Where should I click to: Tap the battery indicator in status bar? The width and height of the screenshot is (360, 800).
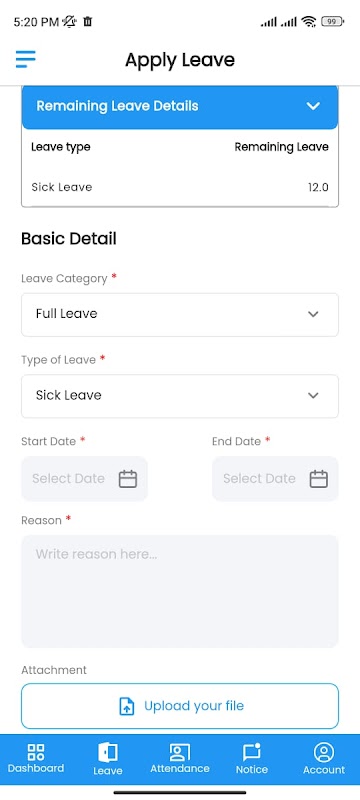pyautogui.click(x=332, y=21)
